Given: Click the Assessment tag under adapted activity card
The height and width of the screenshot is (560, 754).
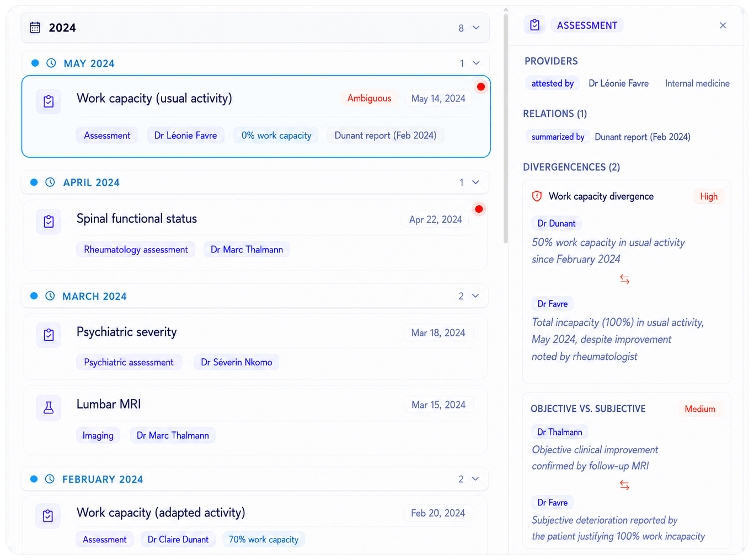Looking at the screenshot, I should pyautogui.click(x=105, y=539).
